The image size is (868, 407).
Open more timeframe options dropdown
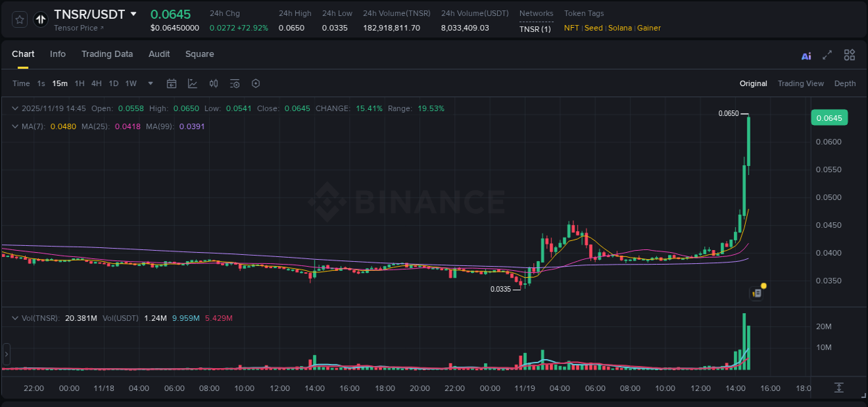[x=149, y=83]
